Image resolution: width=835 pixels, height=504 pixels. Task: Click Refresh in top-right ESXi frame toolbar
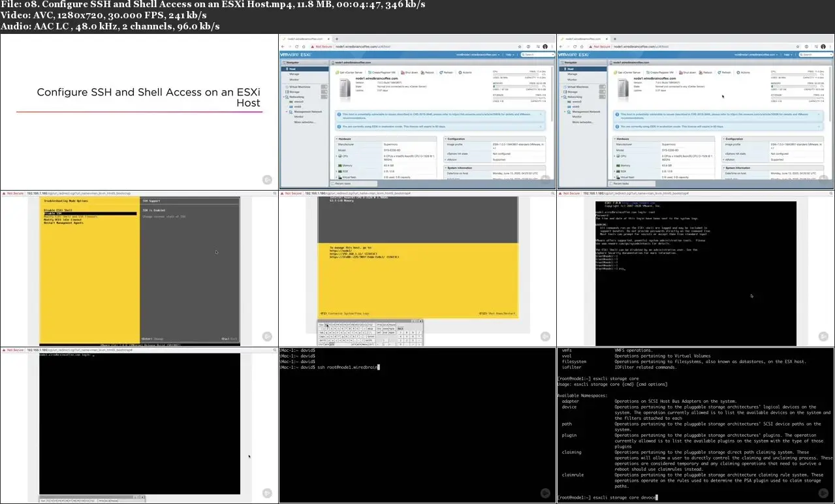point(725,72)
